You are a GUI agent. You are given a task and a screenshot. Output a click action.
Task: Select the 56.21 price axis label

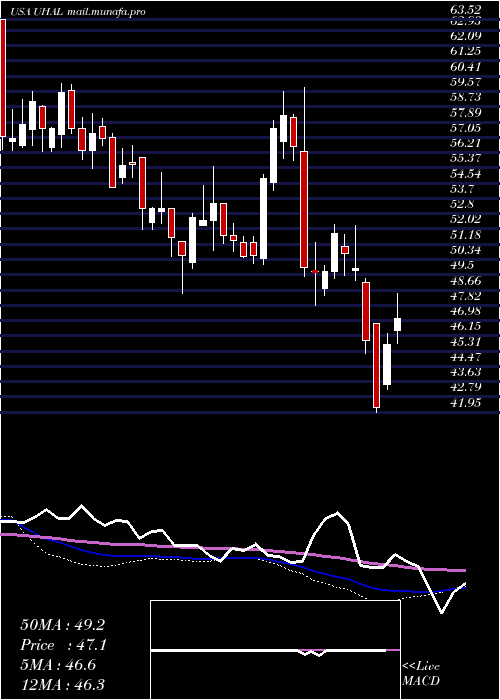(x=466, y=143)
